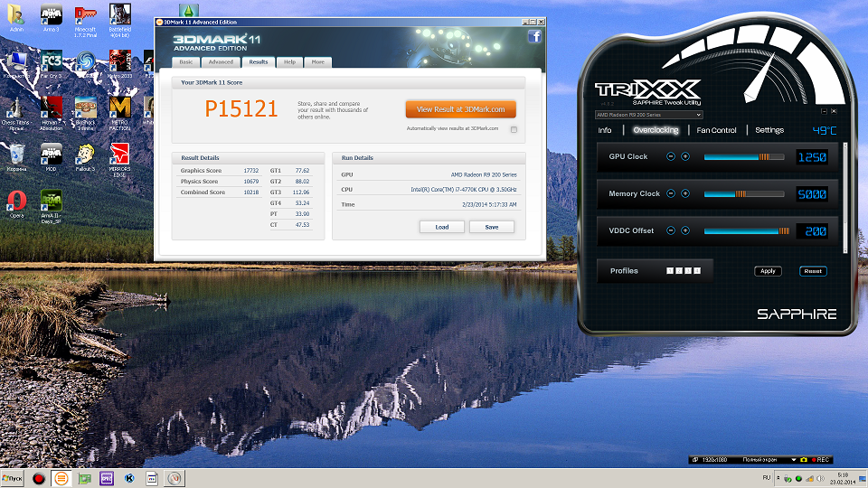The height and width of the screenshot is (488, 868).
Task: Open the AMD Radeon R9 200 Series dropdown
Action: click(x=649, y=115)
